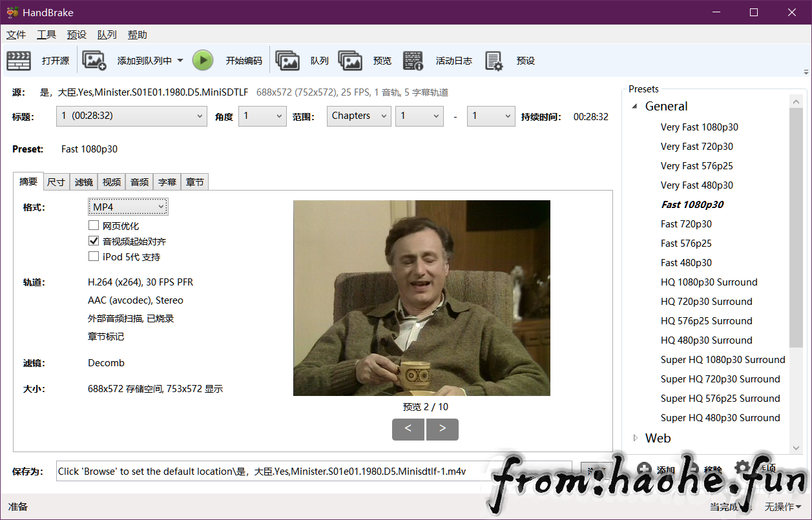812x520 pixels.
Task: Click the Decomb filter text
Action: tap(106, 363)
